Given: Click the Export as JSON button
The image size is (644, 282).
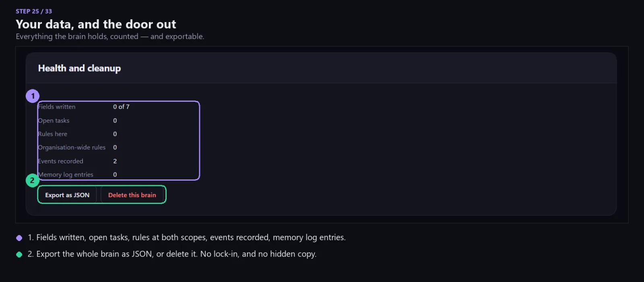Looking at the screenshot, I should tap(67, 195).
